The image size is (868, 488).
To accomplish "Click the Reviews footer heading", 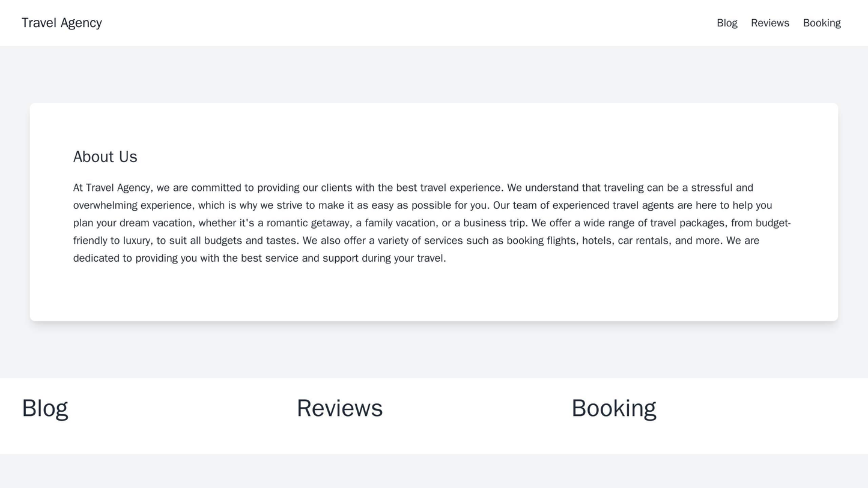I will point(339,408).
